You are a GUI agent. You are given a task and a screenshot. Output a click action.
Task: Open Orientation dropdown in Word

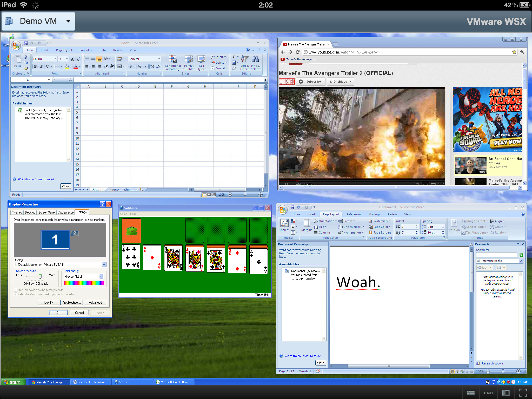point(325,221)
